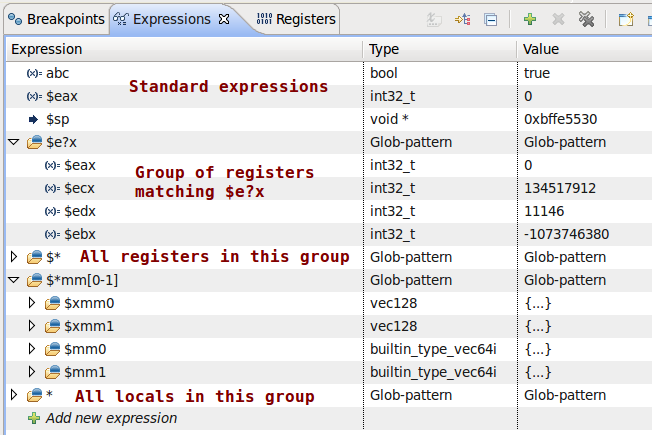Click the Remove All Expressions icon

pyautogui.click(x=587, y=19)
